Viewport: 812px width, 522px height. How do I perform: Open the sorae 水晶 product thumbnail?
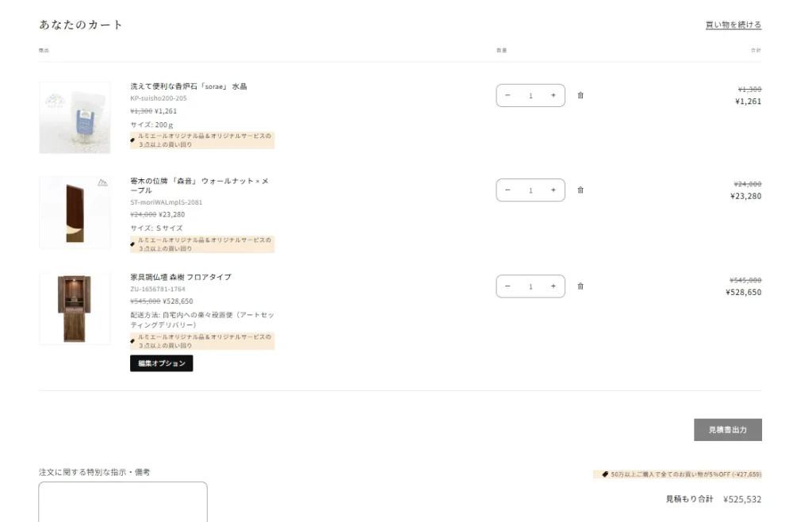tap(75, 117)
